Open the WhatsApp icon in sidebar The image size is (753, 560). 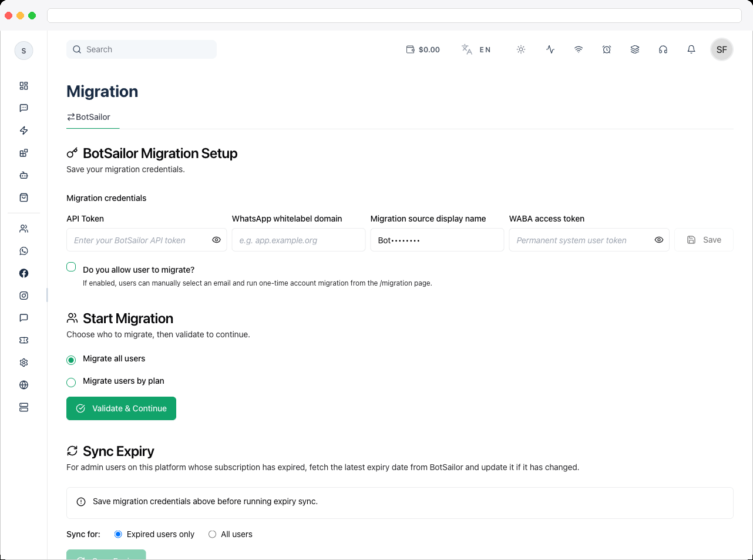tap(23, 251)
